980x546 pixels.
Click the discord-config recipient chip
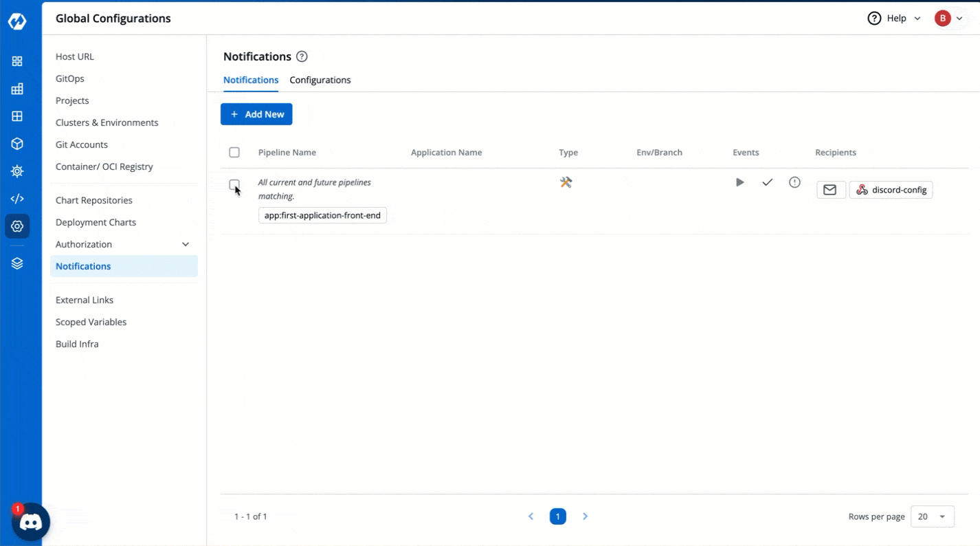[x=891, y=190]
